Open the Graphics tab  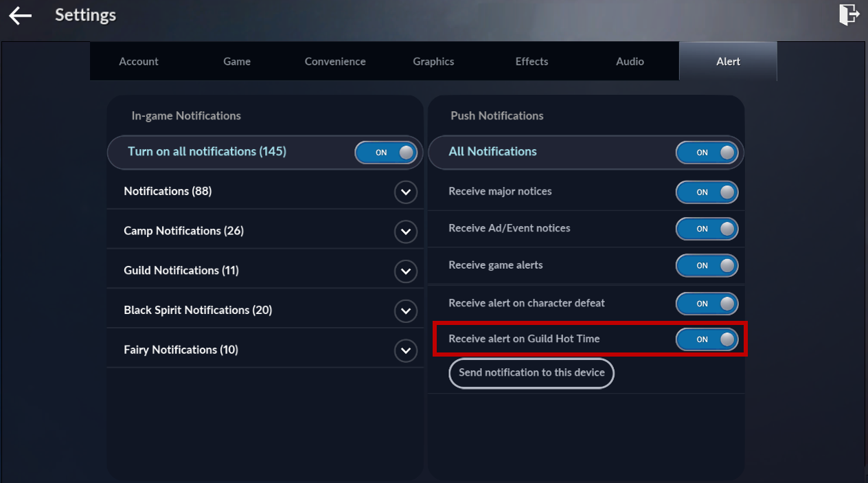433,61
